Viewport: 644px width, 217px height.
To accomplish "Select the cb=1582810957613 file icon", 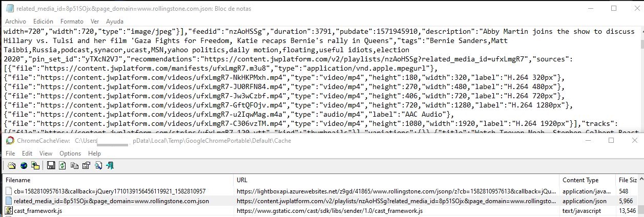I will [8, 191].
